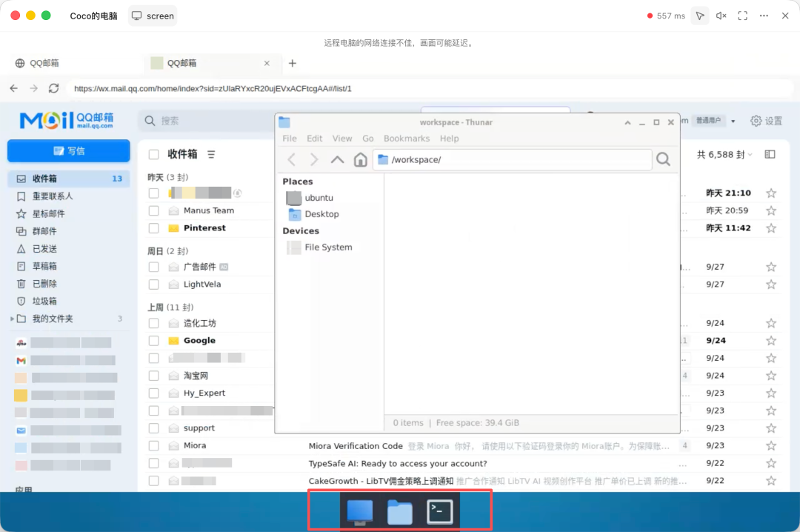The image size is (800, 532).
Task: Open the File menu in Thunar
Action: tap(290, 139)
